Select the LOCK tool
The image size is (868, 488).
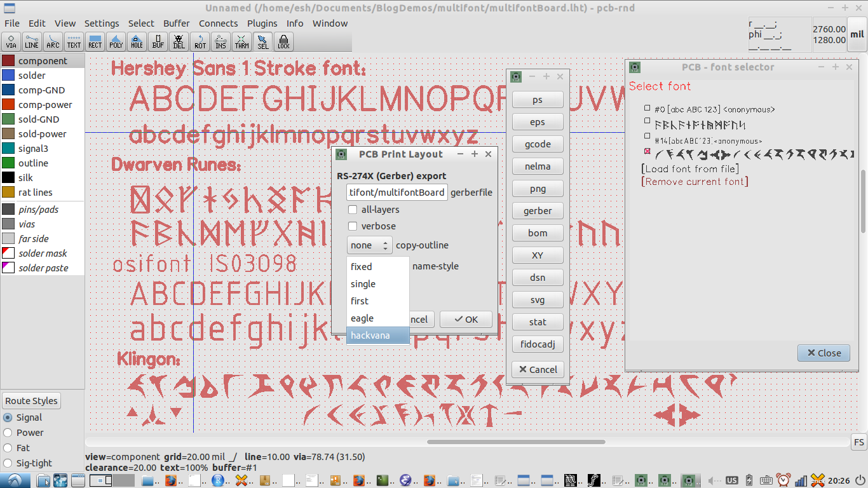point(283,42)
